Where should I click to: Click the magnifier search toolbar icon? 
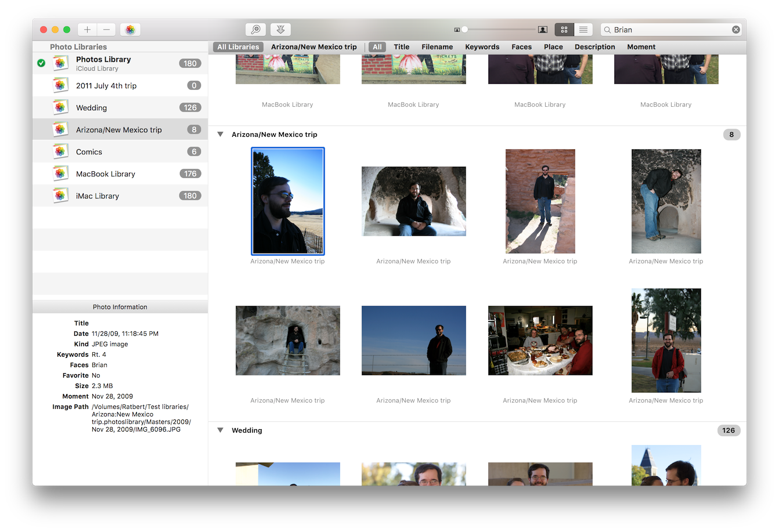255,30
